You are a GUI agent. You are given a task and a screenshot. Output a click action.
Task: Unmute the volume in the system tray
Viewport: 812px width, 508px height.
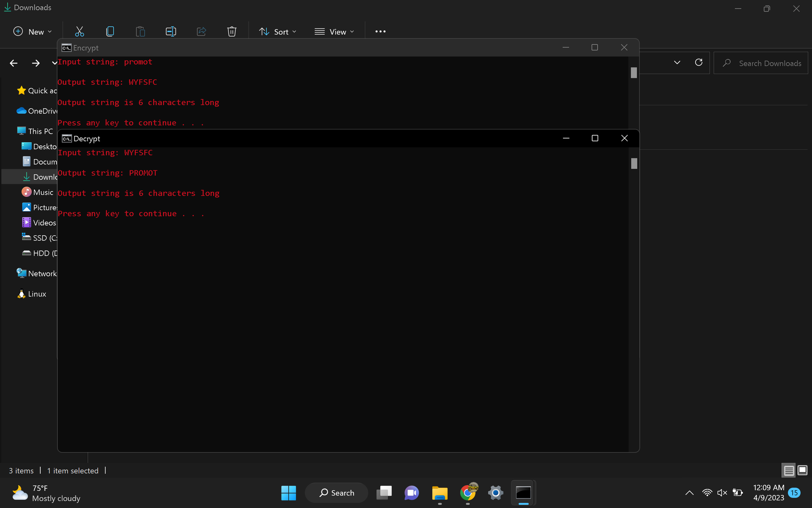pyautogui.click(x=722, y=493)
